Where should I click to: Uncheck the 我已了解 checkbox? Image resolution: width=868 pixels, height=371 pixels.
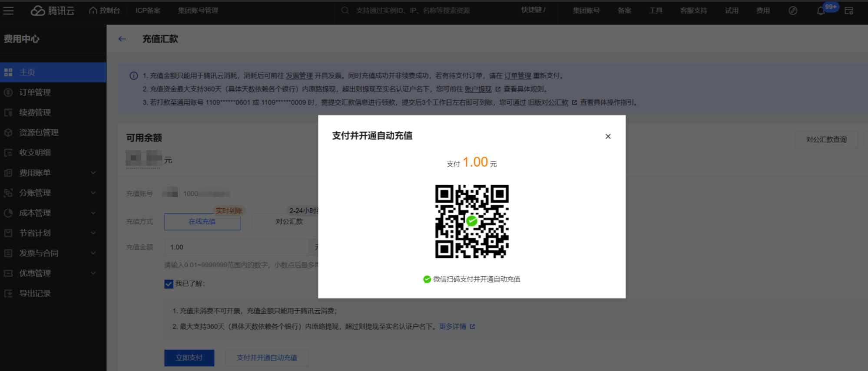(x=169, y=284)
